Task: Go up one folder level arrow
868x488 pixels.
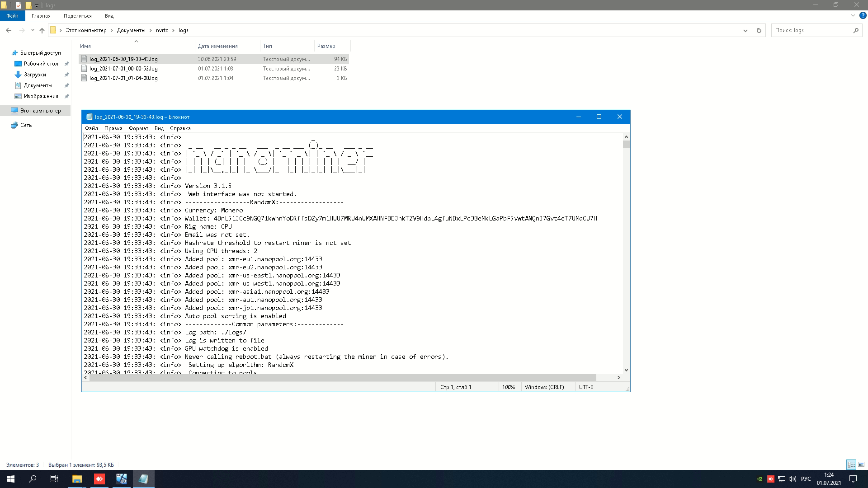Action: 42,30
